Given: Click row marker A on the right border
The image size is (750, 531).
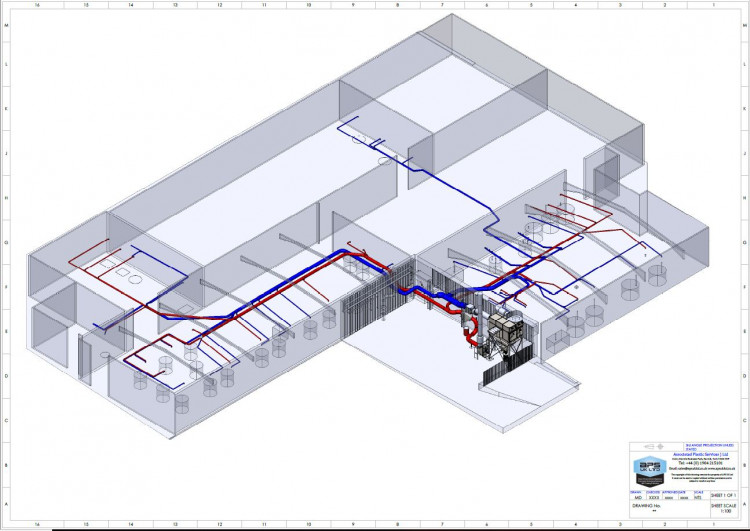Looking at the screenshot, I should 743,504.
